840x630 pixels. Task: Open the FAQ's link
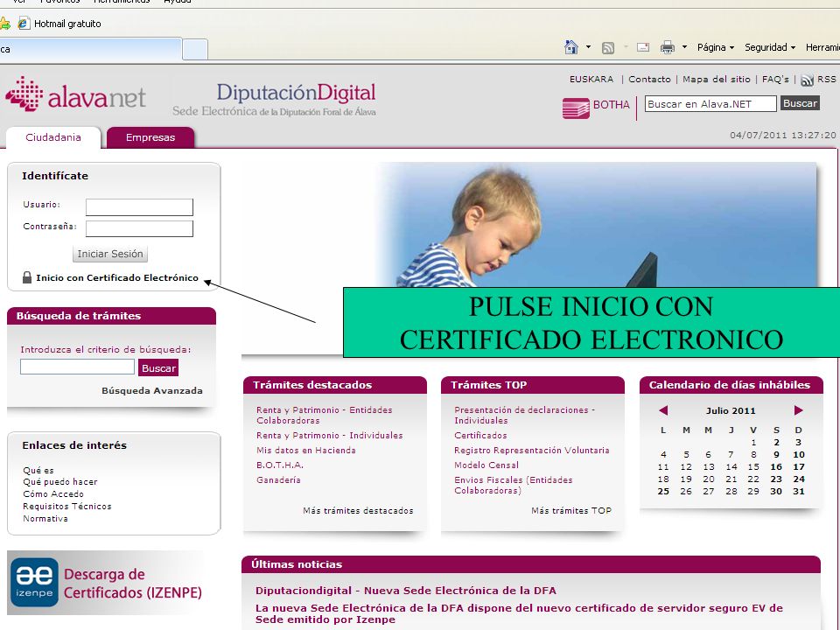pos(775,80)
